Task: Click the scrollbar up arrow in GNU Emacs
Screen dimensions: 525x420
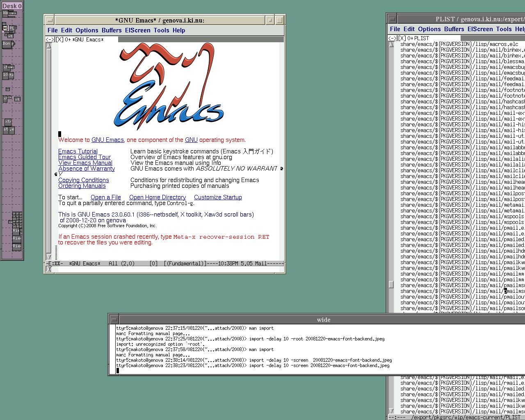Action: coord(49,46)
